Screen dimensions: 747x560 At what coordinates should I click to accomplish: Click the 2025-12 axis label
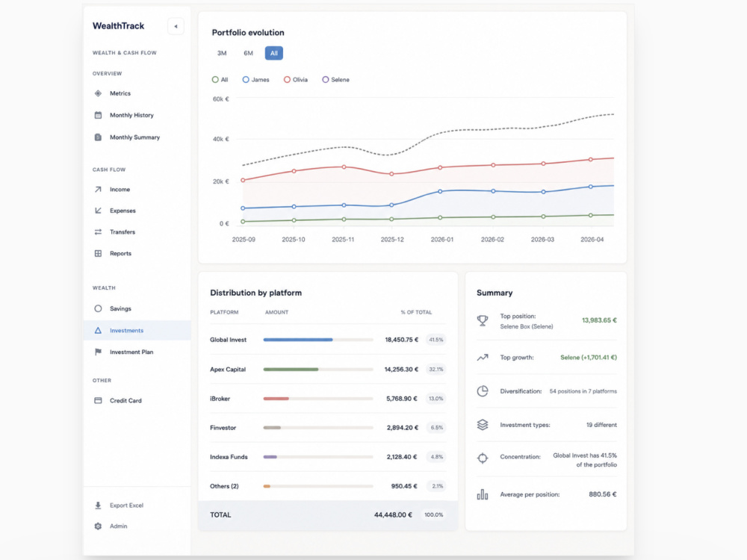coord(392,240)
